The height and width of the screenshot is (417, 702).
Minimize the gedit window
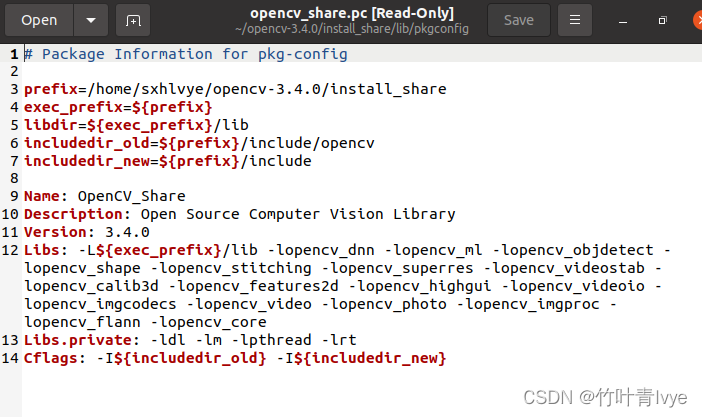pos(623,21)
